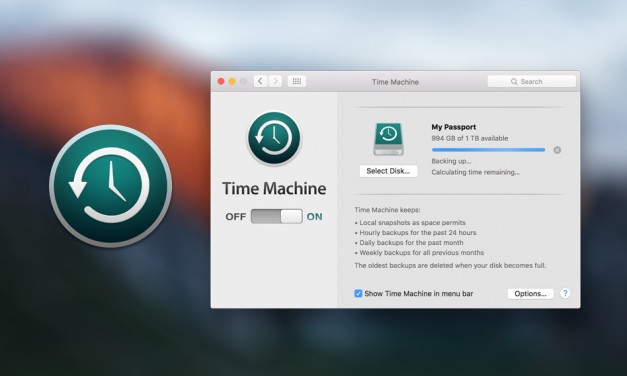Click the oldest backups are deleted sentence

(x=450, y=266)
